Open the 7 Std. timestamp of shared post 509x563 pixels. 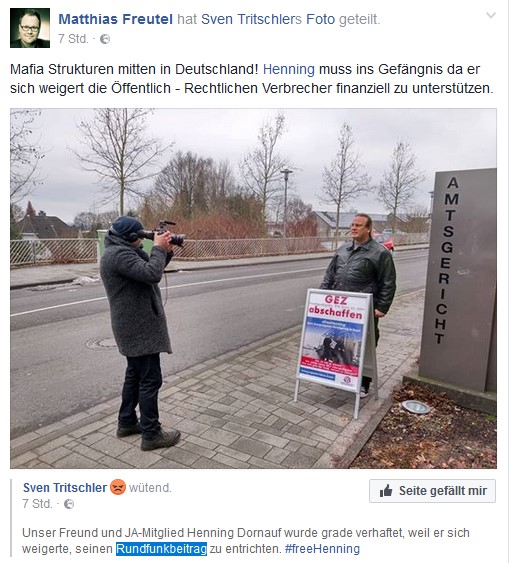(x=73, y=38)
